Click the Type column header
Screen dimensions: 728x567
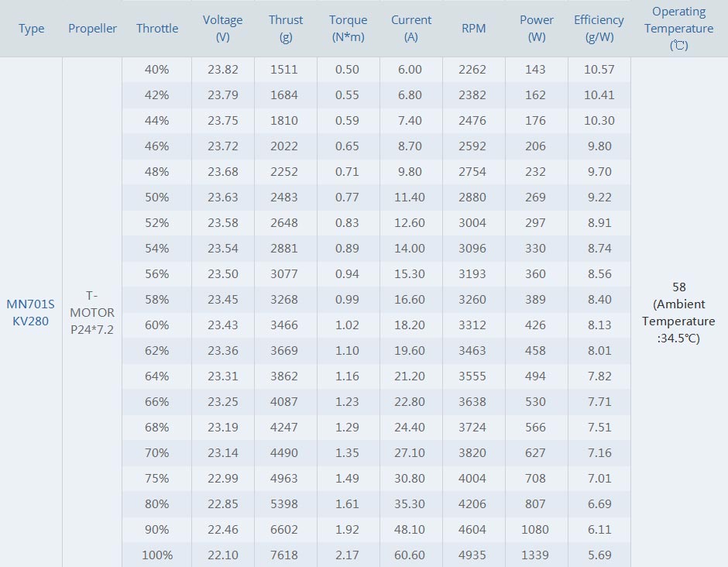pyautogui.click(x=32, y=29)
